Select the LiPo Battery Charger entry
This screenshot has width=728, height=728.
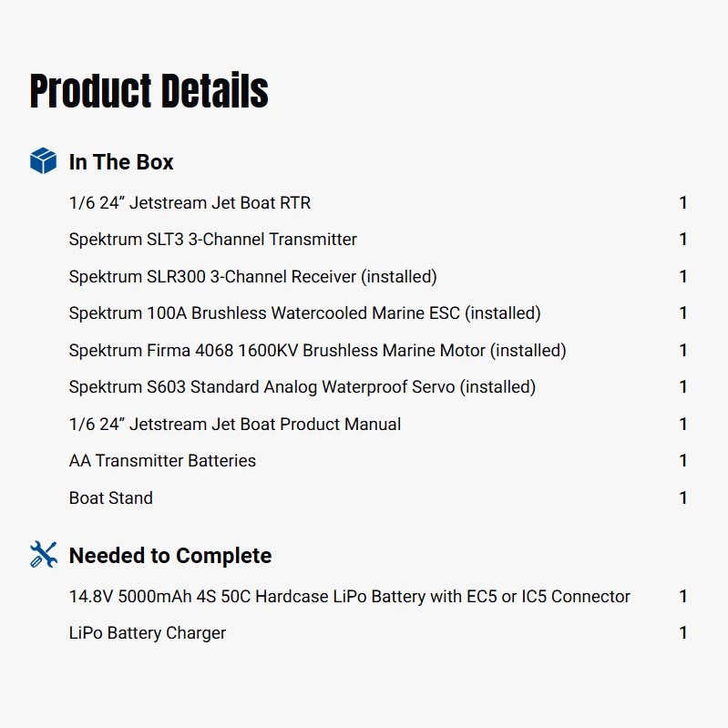pos(148,633)
